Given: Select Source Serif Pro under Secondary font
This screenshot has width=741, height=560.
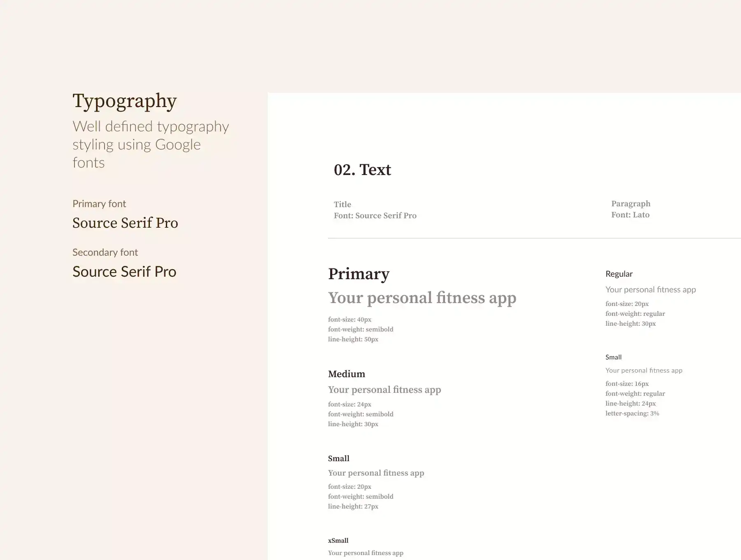Looking at the screenshot, I should click(x=124, y=272).
